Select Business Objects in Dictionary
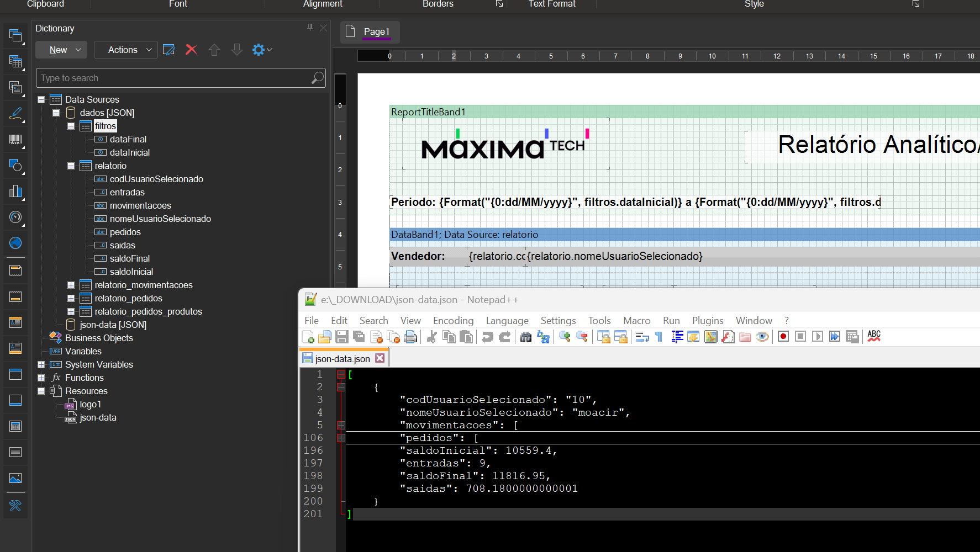980x552 pixels. [99, 338]
